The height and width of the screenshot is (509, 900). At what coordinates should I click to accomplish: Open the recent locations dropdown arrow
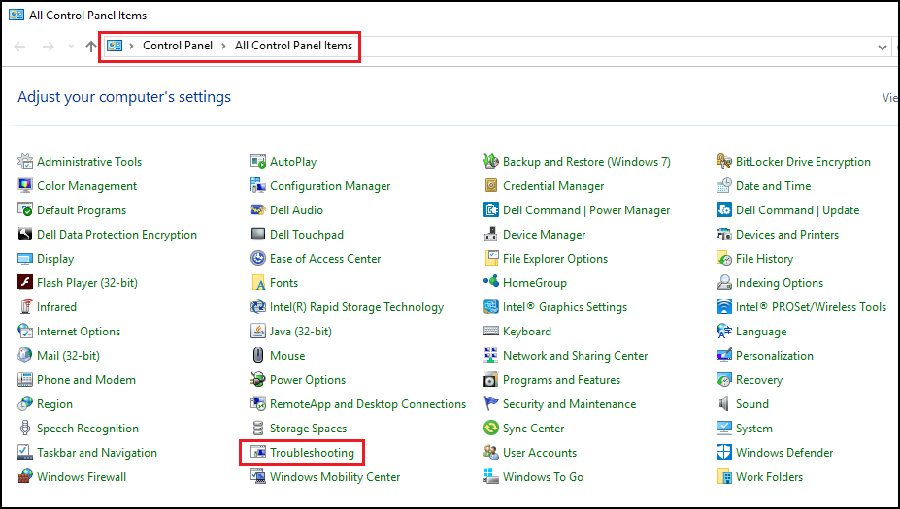pos(70,47)
